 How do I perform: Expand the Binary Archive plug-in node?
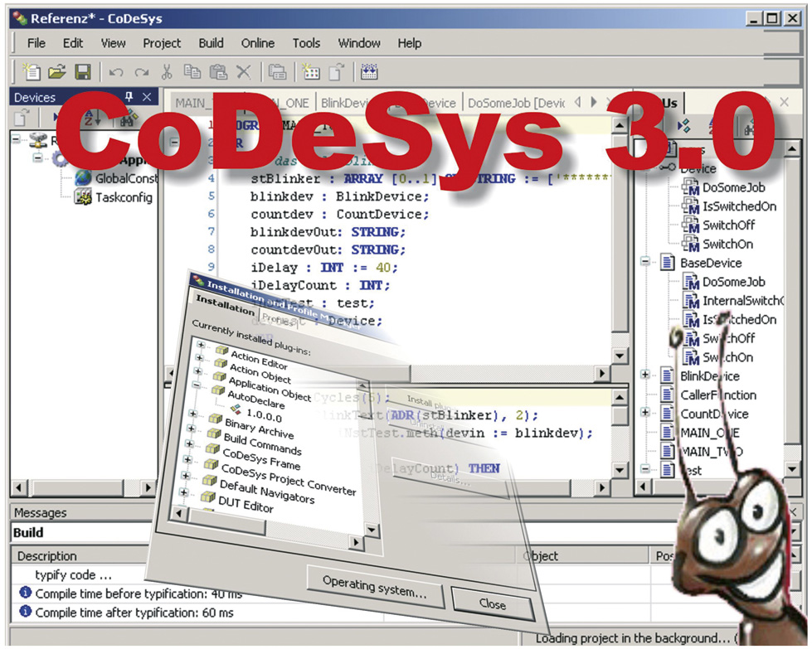192,413
